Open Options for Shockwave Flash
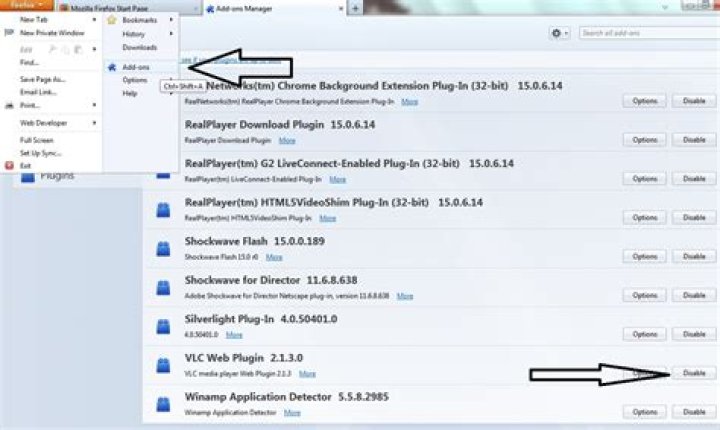Viewport: 720px width, 430px height. [x=645, y=256]
